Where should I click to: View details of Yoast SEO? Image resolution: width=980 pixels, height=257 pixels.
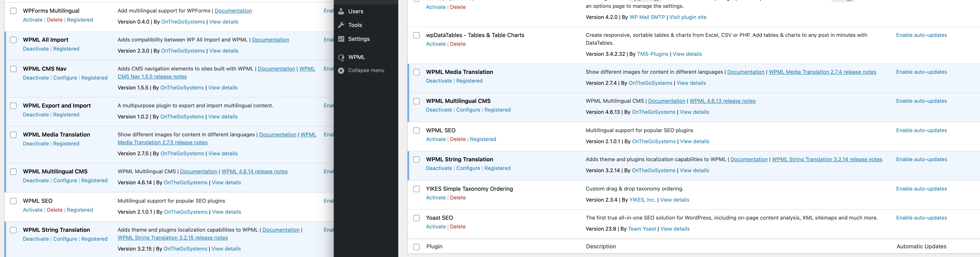(675, 229)
